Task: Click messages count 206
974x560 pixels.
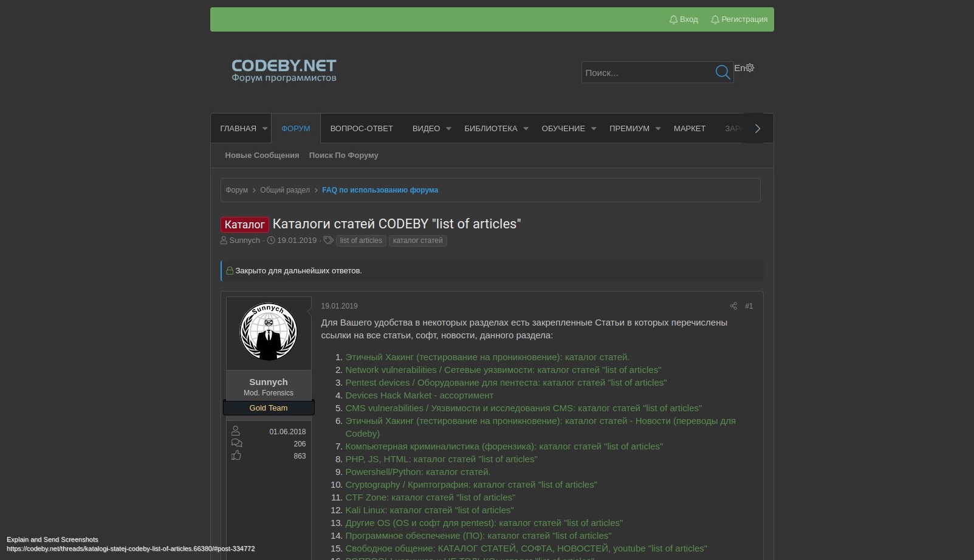Action: (x=300, y=444)
